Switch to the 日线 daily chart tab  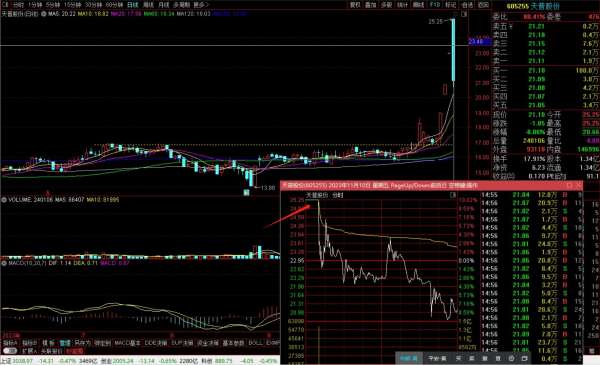[x=132, y=5]
